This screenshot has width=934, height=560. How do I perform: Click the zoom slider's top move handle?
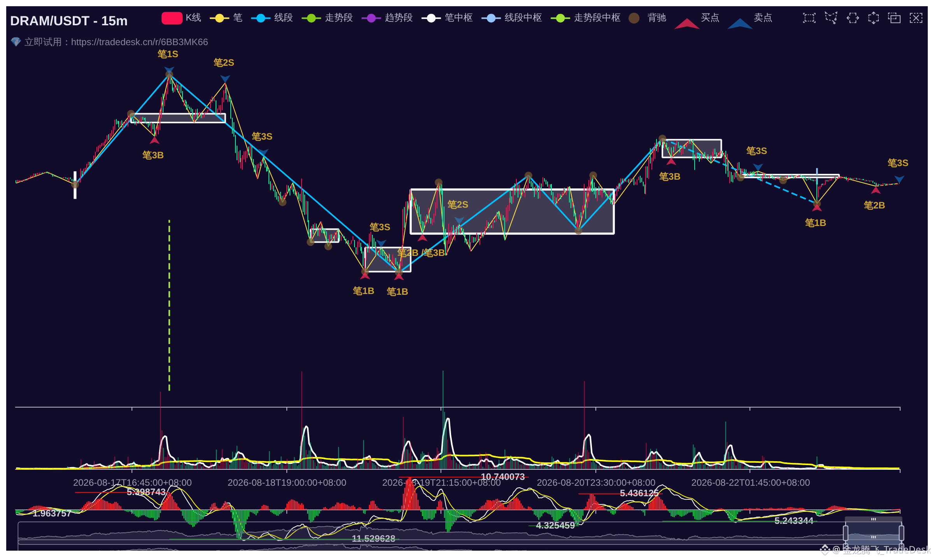(873, 519)
